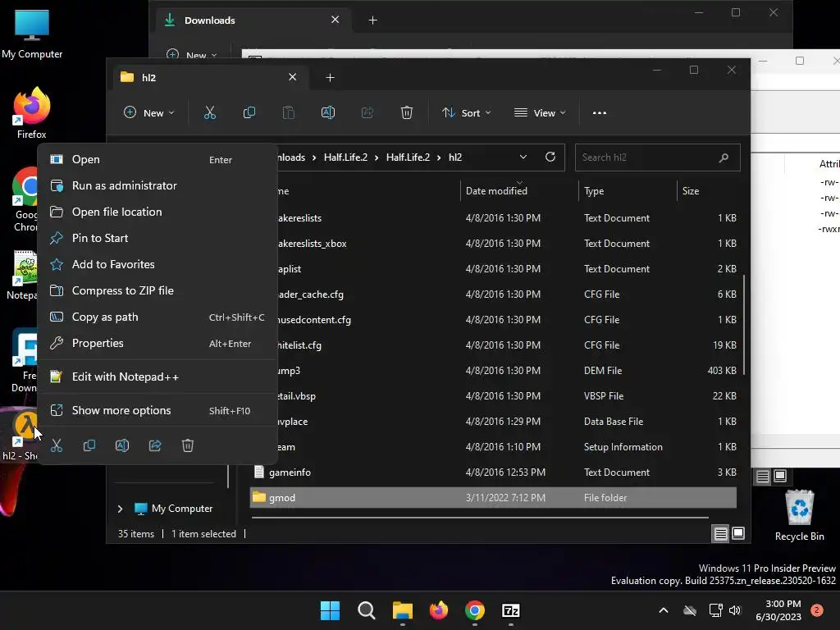
Task: Open the Recycle Bin desktop icon
Action: 799,515
